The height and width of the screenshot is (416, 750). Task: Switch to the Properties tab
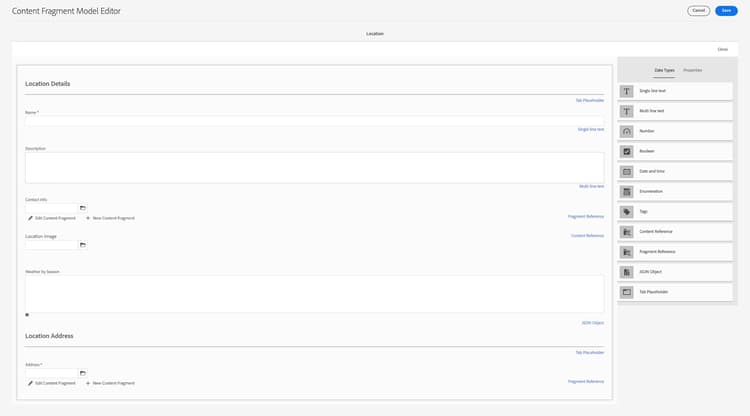pos(693,70)
